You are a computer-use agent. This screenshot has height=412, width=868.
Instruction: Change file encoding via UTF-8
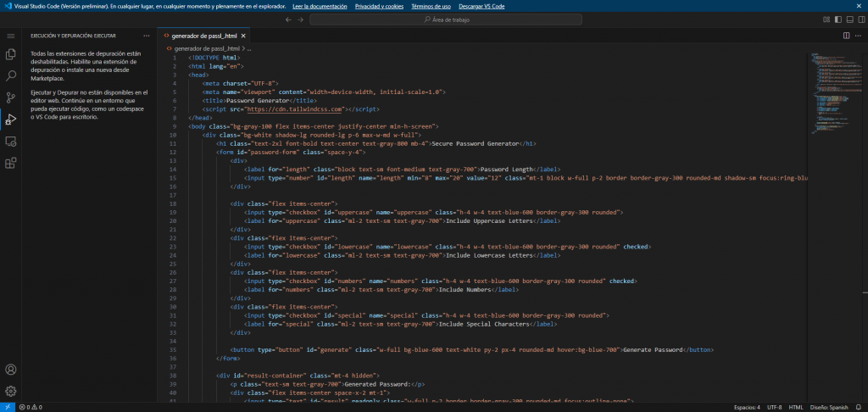point(775,407)
